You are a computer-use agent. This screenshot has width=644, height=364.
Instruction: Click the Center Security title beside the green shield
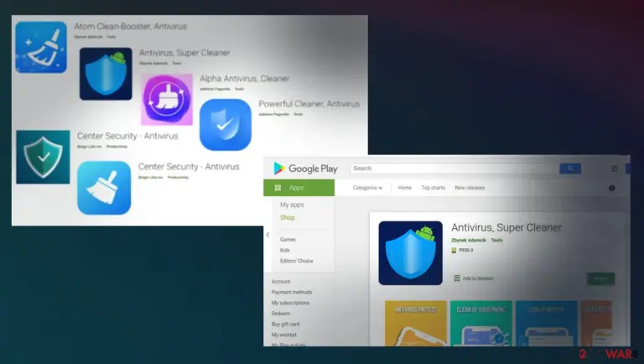pyautogui.click(x=127, y=136)
